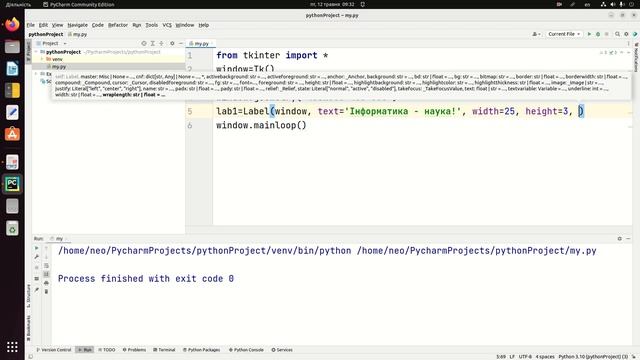Collapse all icon in Project panel header
Viewport: 640px width, 360px height.
click(x=161, y=43)
